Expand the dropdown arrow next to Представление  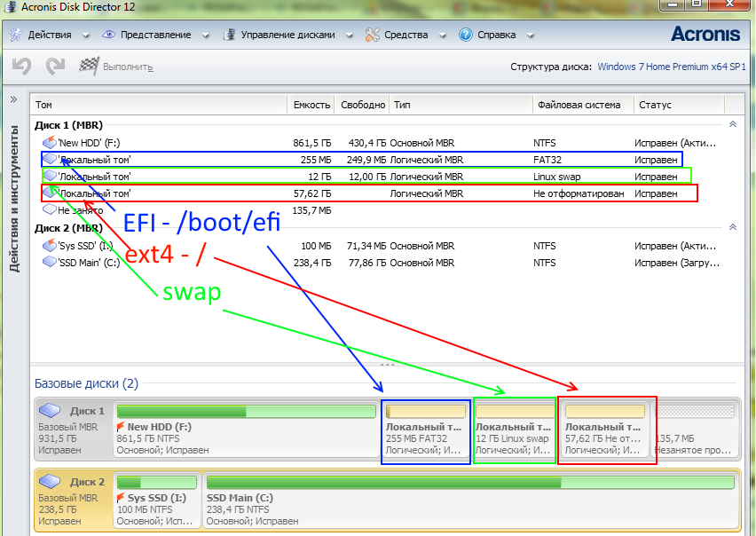(x=205, y=35)
